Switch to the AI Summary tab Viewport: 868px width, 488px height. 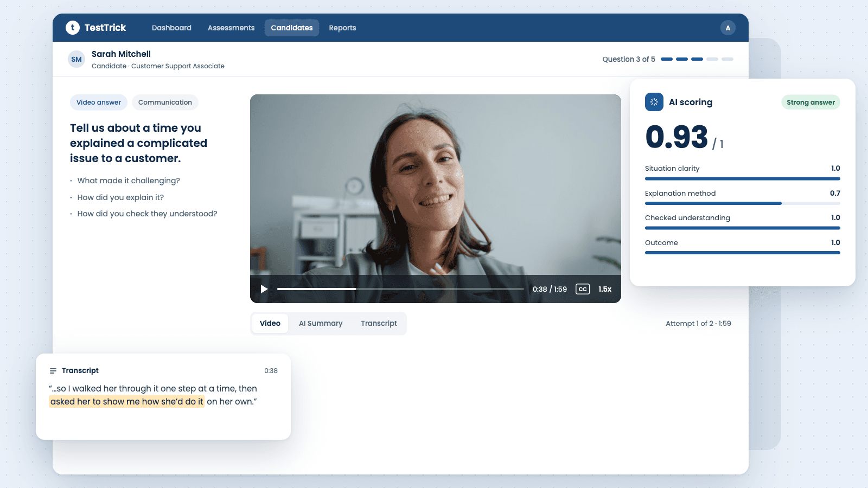point(321,323)
